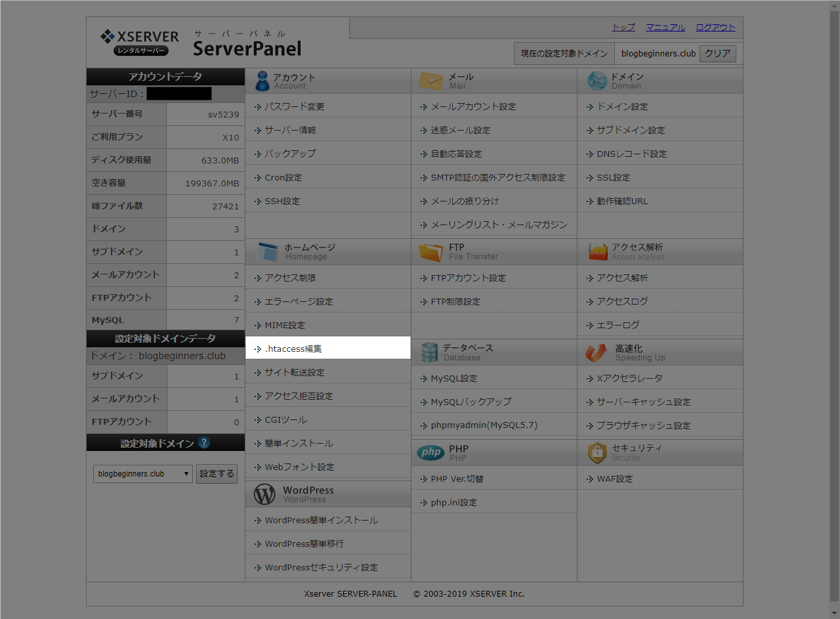Open WordPress簡単インストール
Image resolution: width=840 pixels, height=619 pixels.
(322, 520)
